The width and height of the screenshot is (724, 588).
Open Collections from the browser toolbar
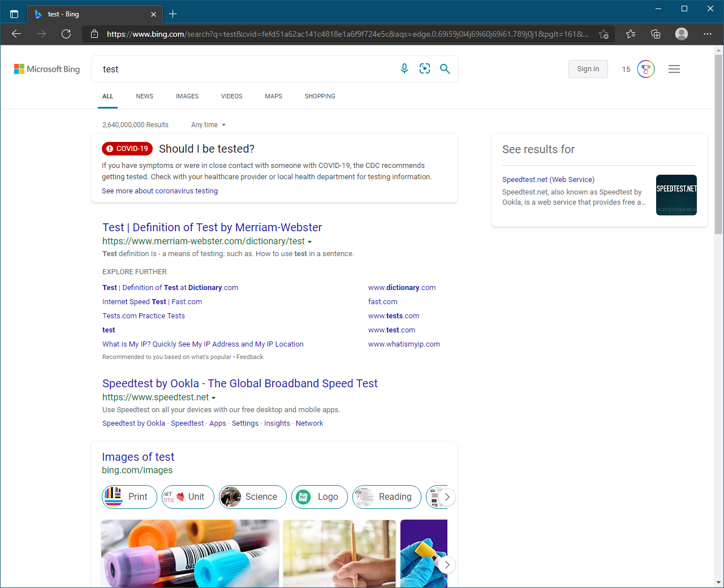[655, 34]
